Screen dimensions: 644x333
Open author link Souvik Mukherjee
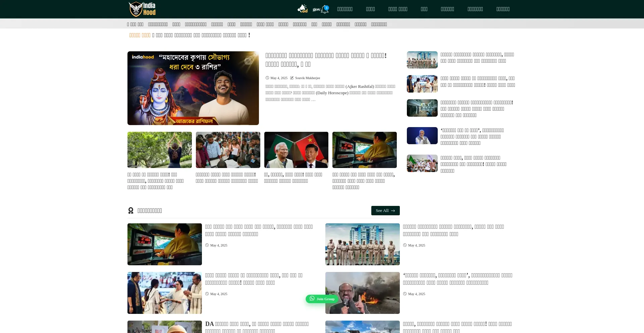307,78
